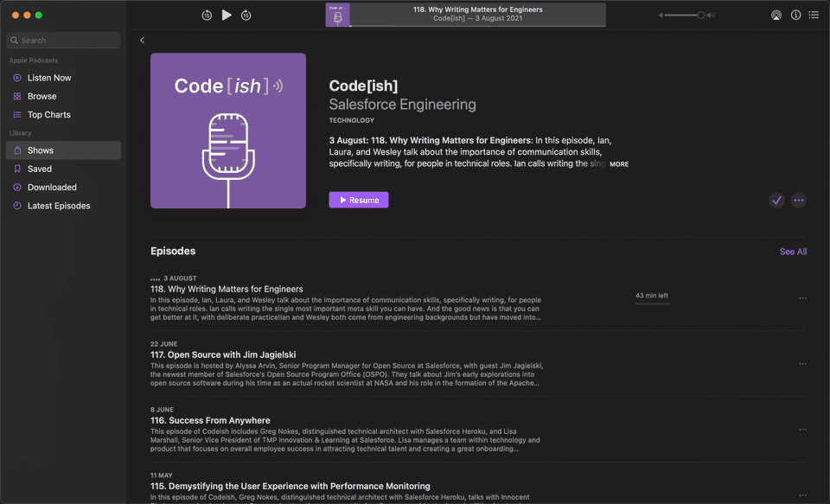Switch to the Shows library section
Image resolution: width=830 pixels, height=504 pixels.
point(41,150)
